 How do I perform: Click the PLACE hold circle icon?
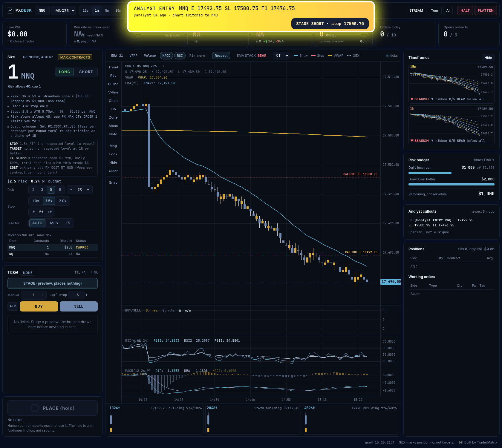click(x=35, y=408)
